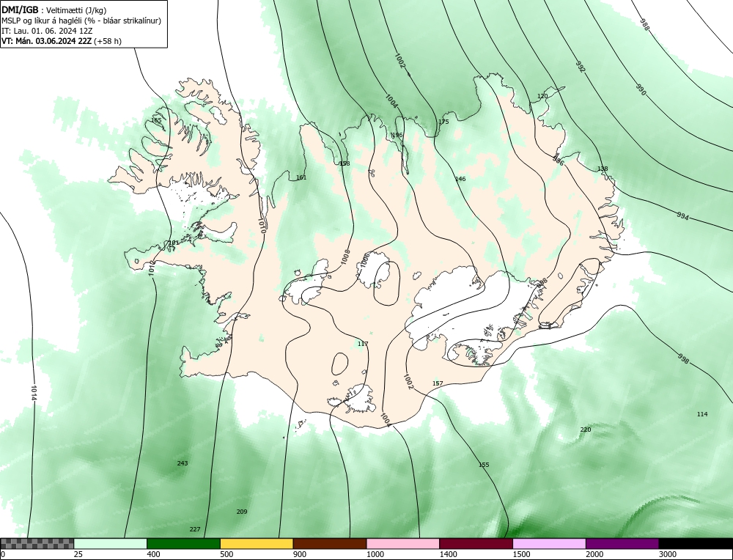Click the isobar label '1006'
733x560 pixels.
coord(364,260)
